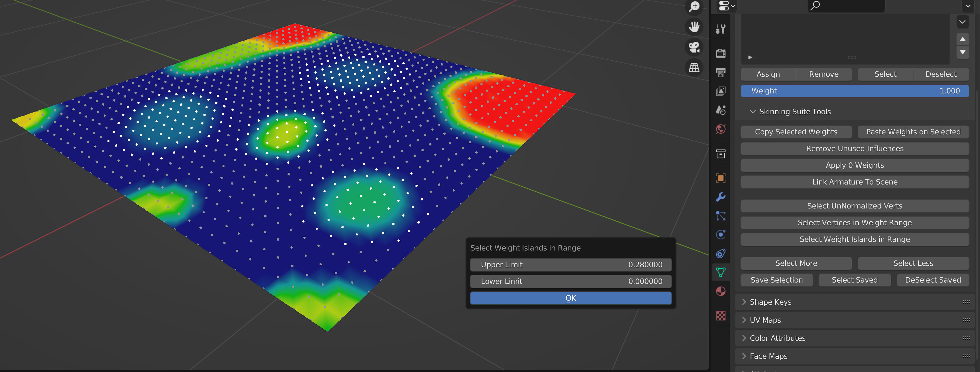Image resolution: width=980 pixels, height=372 pixels.
Task: Open the Physics properties tab icon
Action: coord(721,235)
